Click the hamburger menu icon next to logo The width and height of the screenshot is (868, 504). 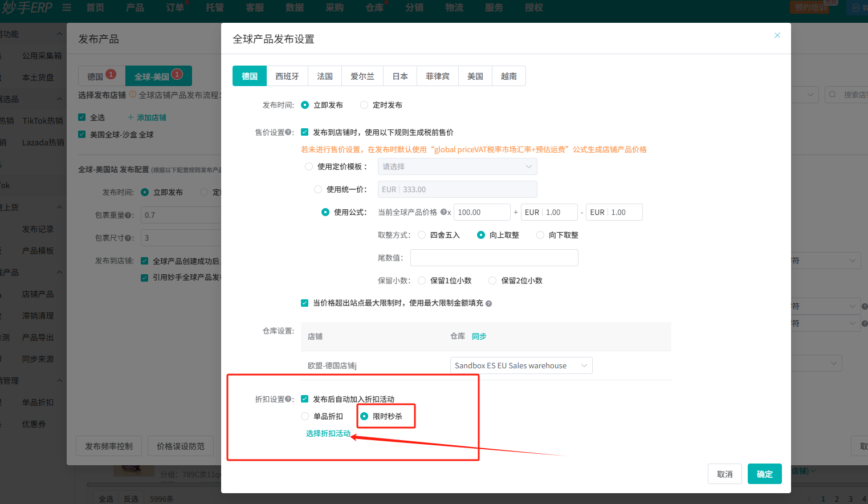tap(67, 7)
